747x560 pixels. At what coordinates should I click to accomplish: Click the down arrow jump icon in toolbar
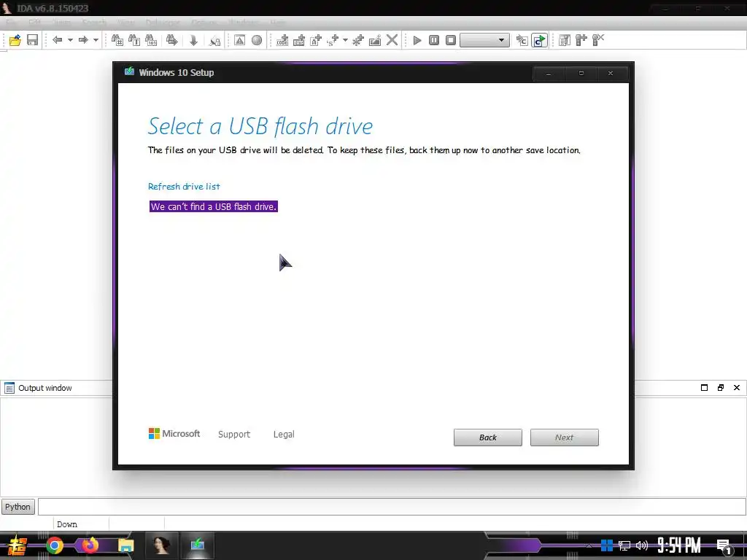pos(193,40)
